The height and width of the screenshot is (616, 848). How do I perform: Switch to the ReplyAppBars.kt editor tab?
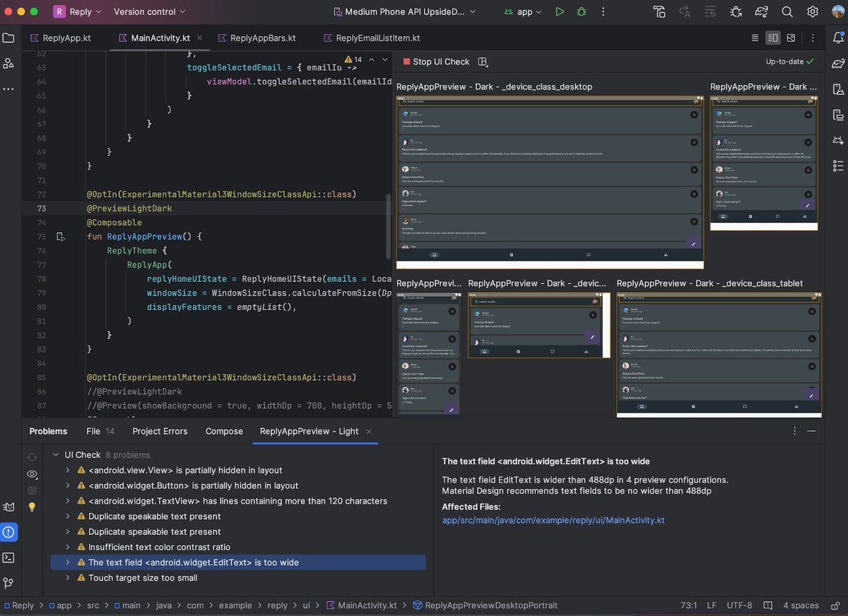tap(257, 38)
